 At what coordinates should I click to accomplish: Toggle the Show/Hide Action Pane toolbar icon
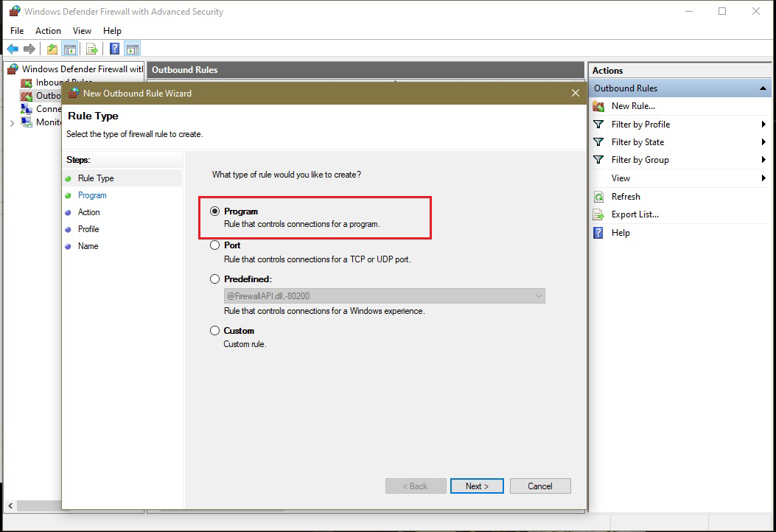(x=133, y=49)
